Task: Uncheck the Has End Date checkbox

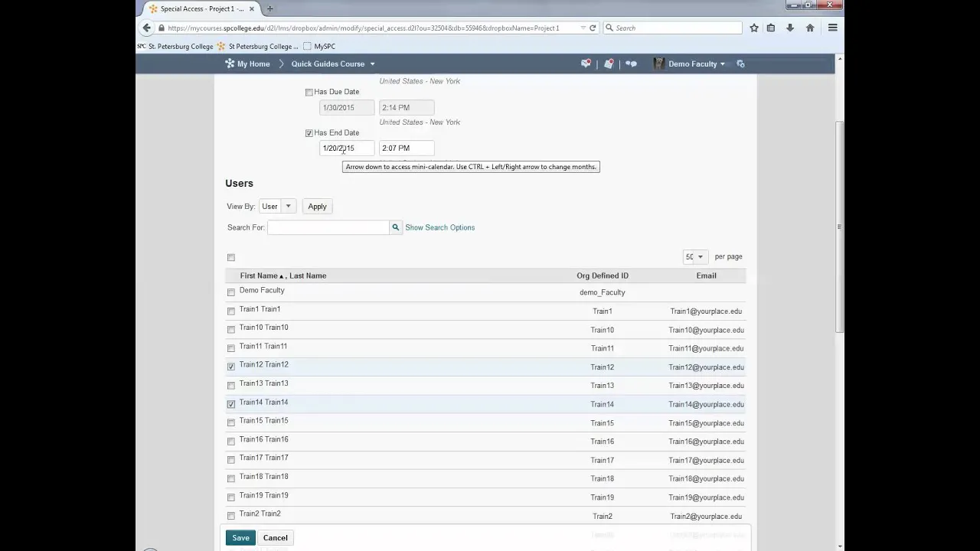Action: tap(309, 133)
